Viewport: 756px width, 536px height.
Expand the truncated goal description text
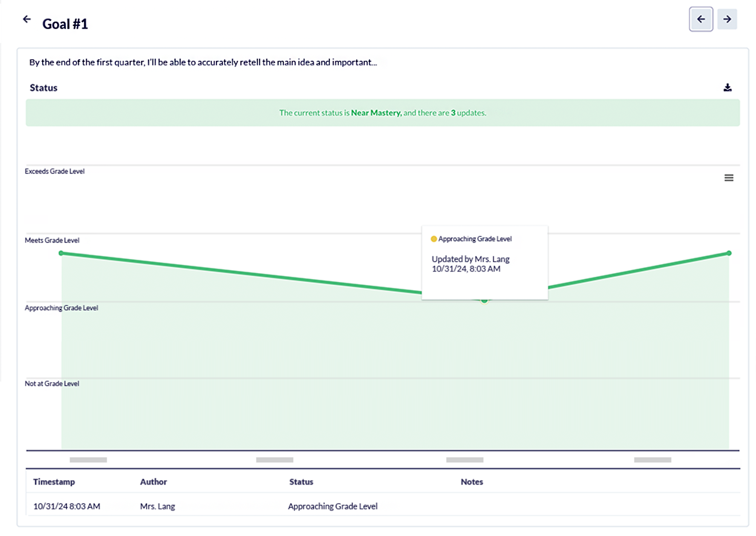[203, 62]
